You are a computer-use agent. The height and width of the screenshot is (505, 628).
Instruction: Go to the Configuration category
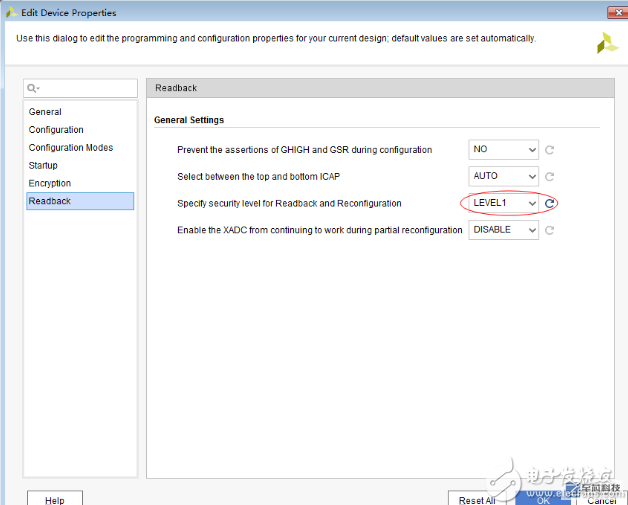click(x=56, y=130)
